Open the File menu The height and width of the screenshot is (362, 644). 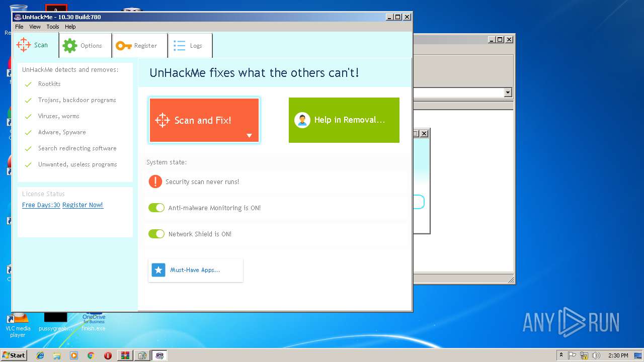19,27
